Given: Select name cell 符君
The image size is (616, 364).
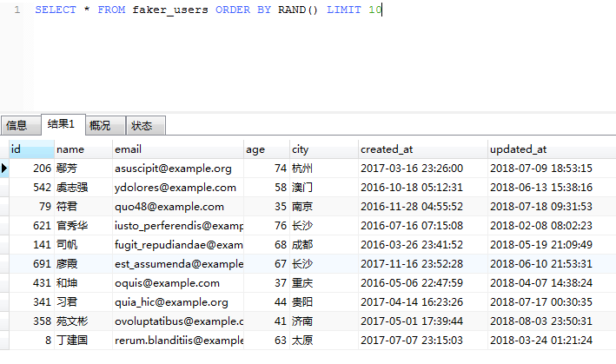Looking at the screenshot, I should tap(83, 207).
